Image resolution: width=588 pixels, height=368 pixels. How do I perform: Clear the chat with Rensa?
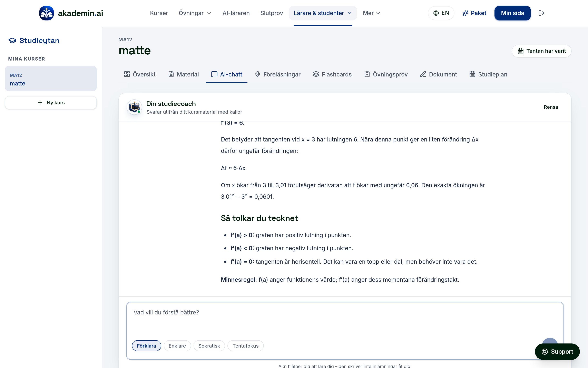pos(551,107)
